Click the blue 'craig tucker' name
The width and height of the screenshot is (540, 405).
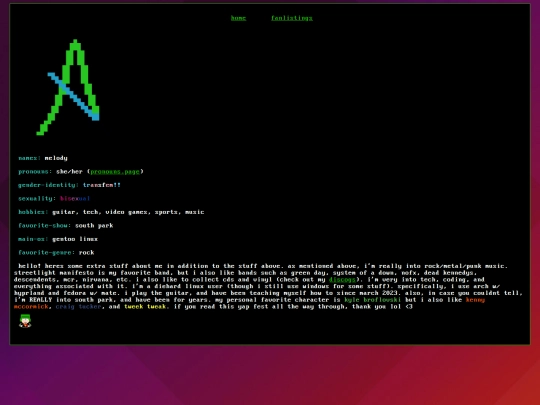click(x=79, y=307)
